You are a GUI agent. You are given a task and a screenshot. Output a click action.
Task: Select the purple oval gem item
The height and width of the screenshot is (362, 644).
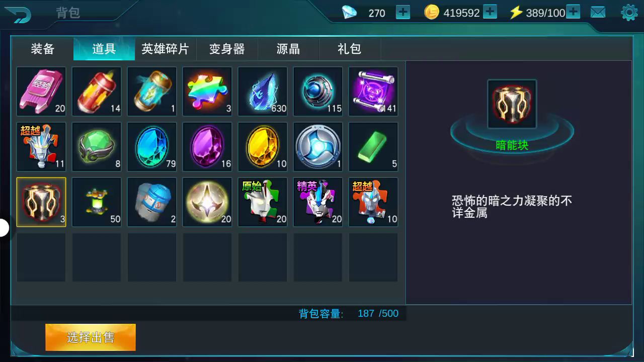(x=207, y=147)
